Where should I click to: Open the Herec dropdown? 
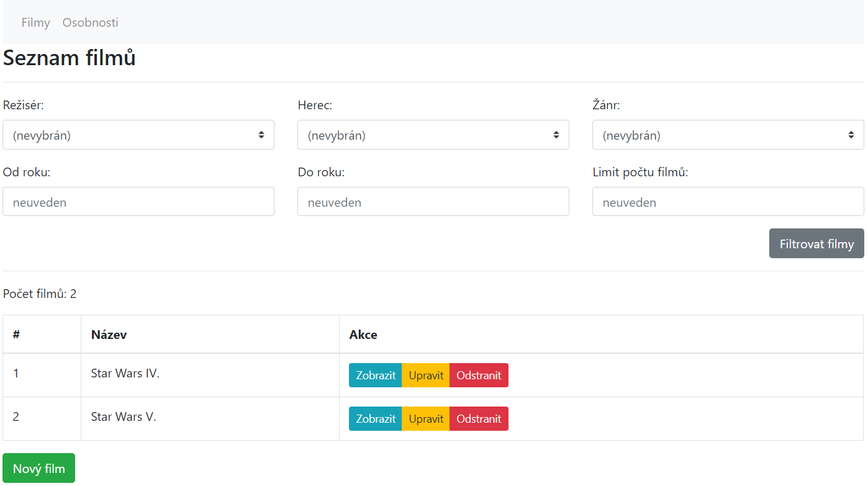click(x=433, y=135)
